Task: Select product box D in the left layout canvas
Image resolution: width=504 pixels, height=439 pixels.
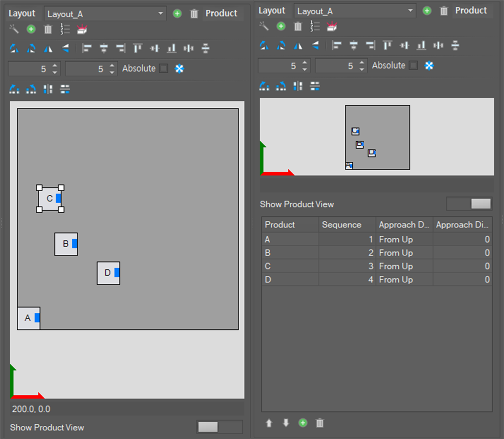Action: (108, 273)
